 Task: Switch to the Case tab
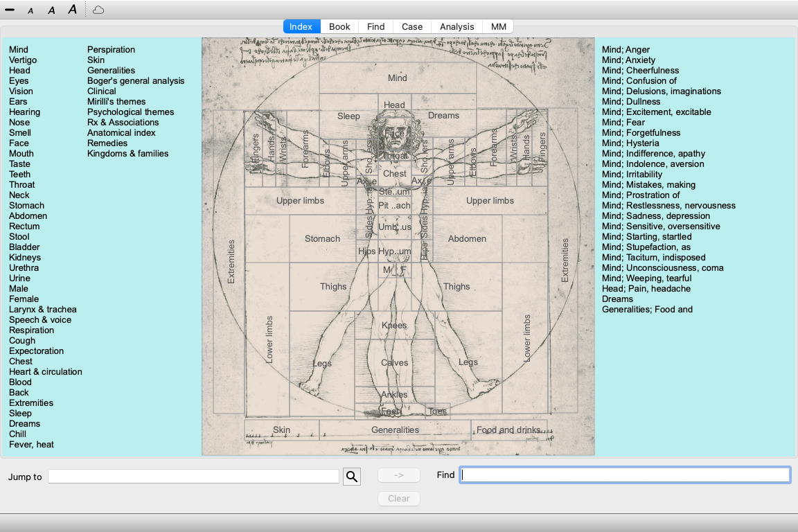pos(411,26)
